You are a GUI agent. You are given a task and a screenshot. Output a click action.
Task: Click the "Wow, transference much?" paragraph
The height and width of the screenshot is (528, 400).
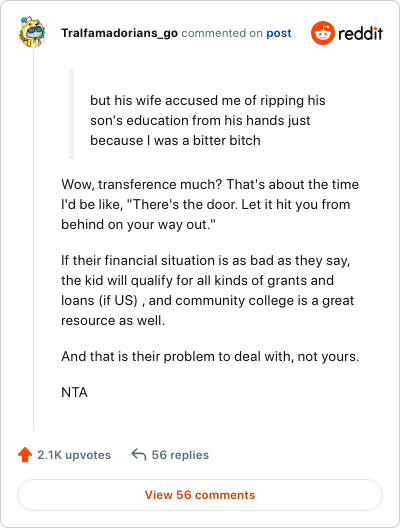[210, 204]
